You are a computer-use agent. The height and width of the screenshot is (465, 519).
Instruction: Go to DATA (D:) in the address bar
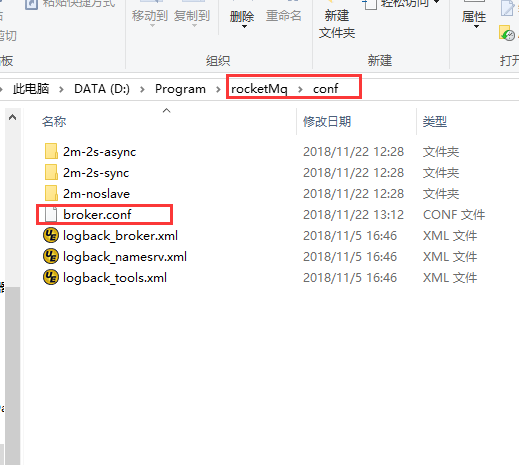(102, 89)
